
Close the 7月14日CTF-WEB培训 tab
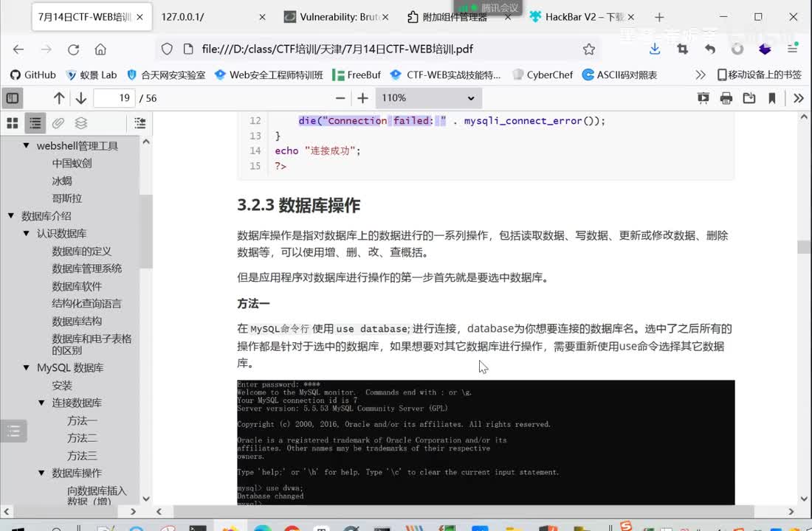tap(140, 17)
